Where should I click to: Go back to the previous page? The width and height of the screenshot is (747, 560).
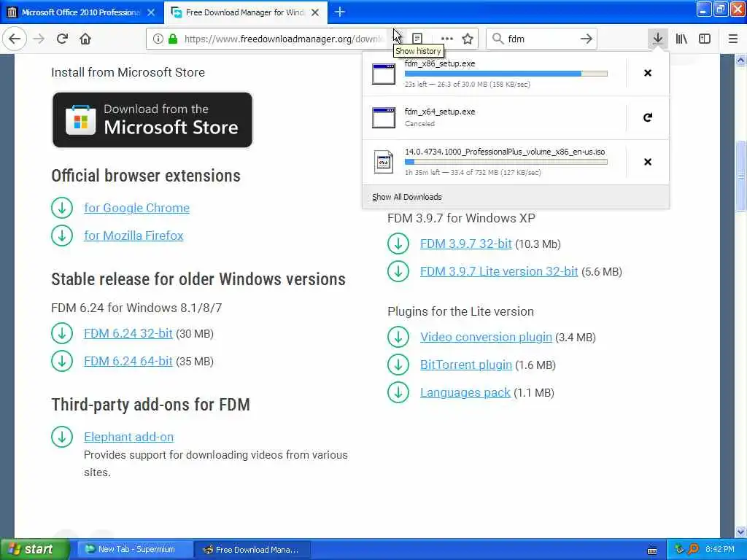click(15, 39)
